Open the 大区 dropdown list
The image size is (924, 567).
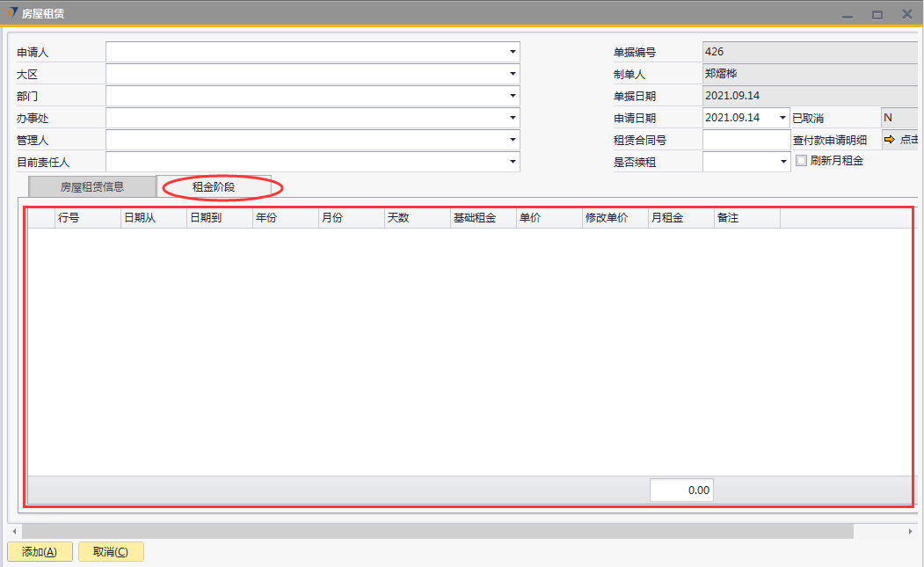(513, 74)
